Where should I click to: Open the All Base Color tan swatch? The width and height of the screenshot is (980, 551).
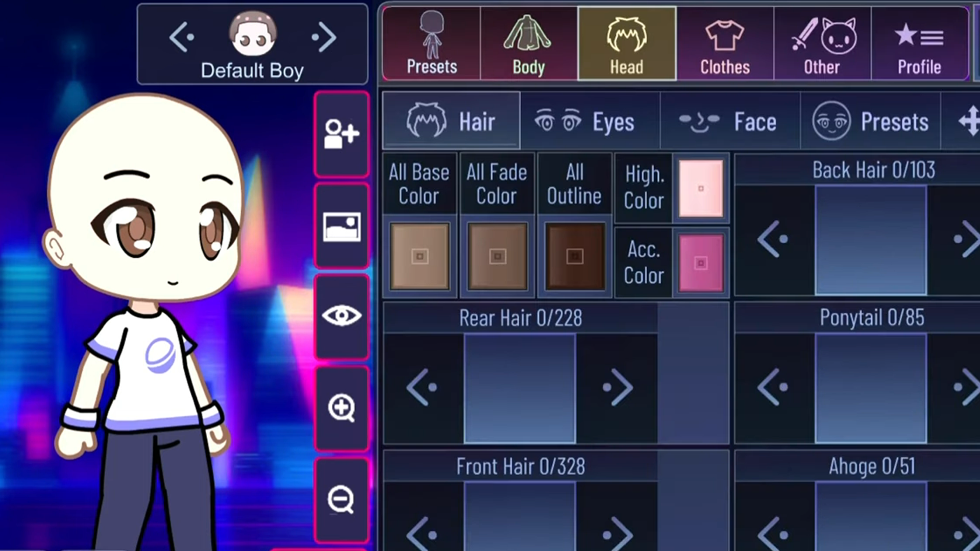(x=420, y=257)
